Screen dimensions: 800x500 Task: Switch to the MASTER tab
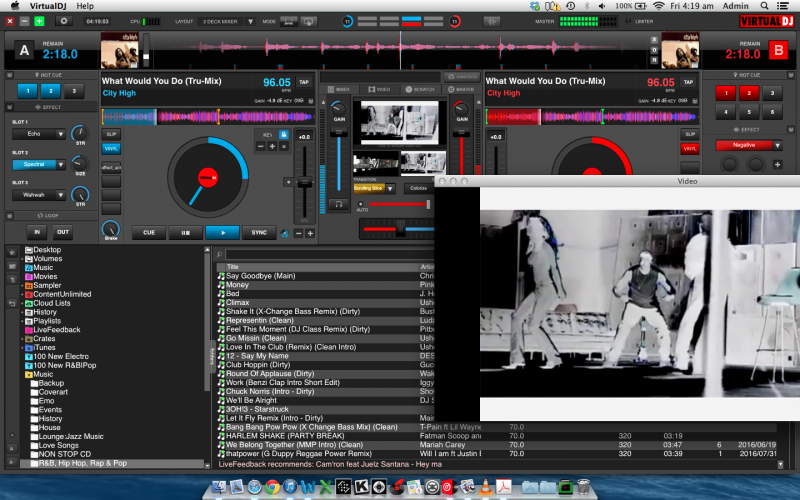click(461, 89)
